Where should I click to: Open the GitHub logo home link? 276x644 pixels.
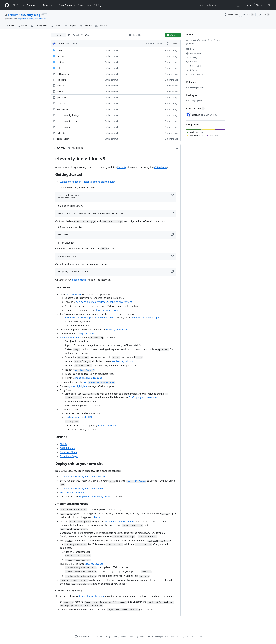pos(7,5)
